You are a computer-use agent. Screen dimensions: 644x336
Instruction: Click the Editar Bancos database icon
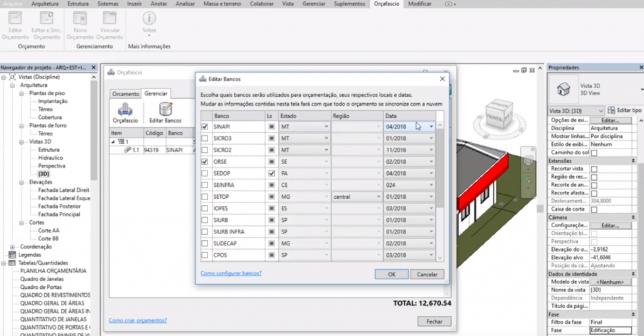tap(165, 109)
